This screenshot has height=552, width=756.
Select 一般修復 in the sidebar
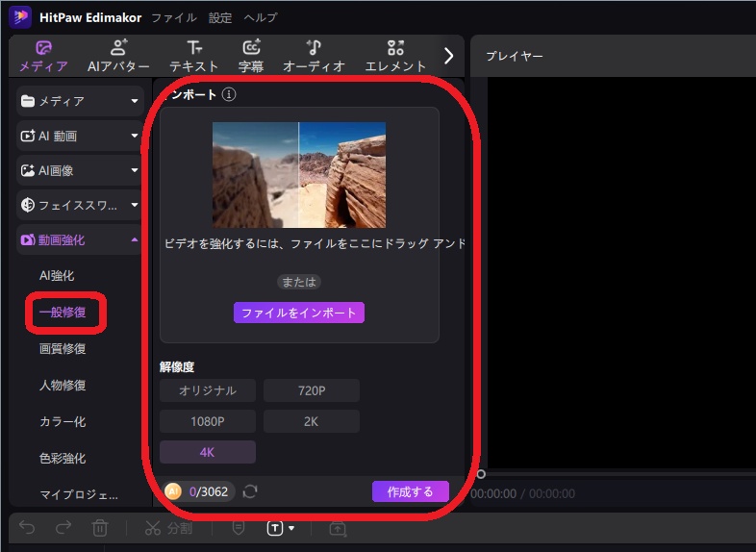pyautogui.click(x=63, y=313)
